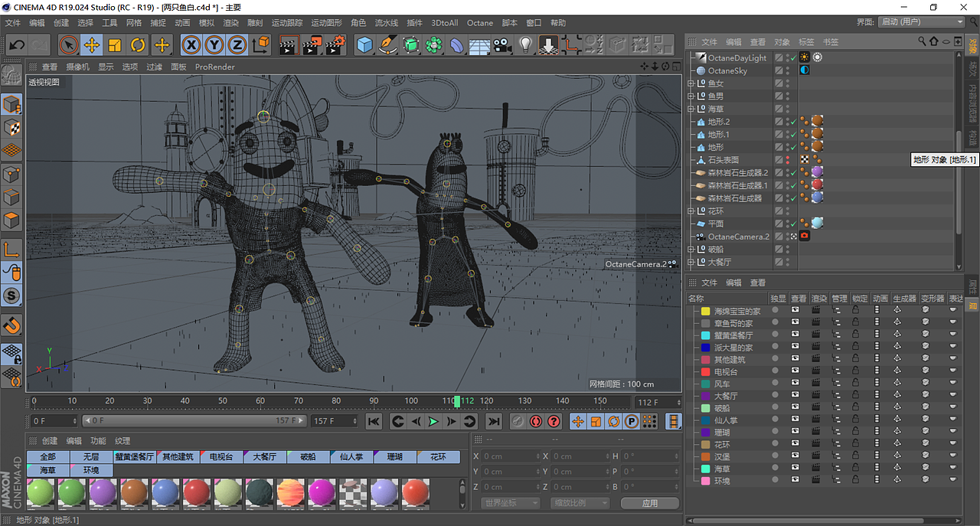Toggle the Z axis lock
Image resolution: width=980 pixels, height=526 pixels.
(x=237, y=45)
